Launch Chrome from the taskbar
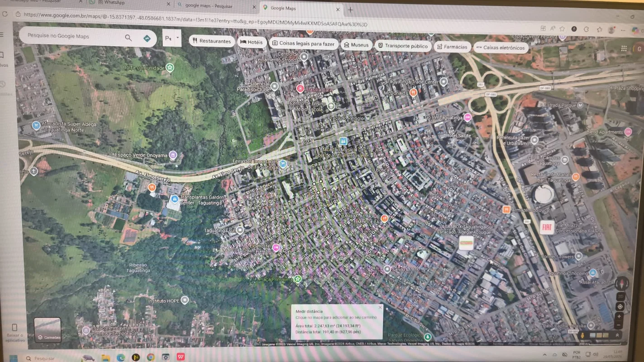The image size is (644, 362). click(151, 357)
